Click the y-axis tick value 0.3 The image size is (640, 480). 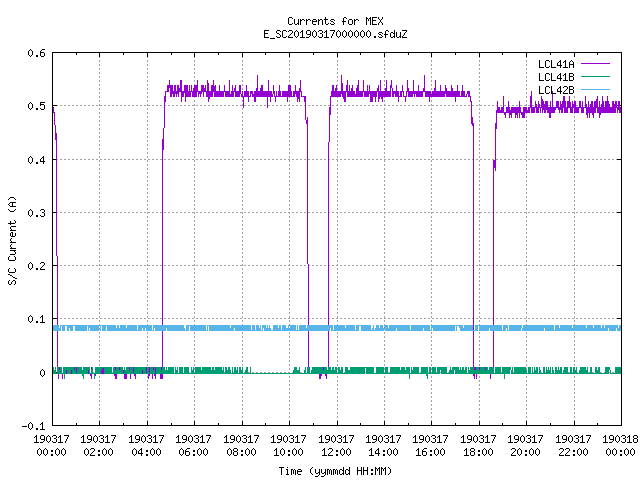coord(36,213)
